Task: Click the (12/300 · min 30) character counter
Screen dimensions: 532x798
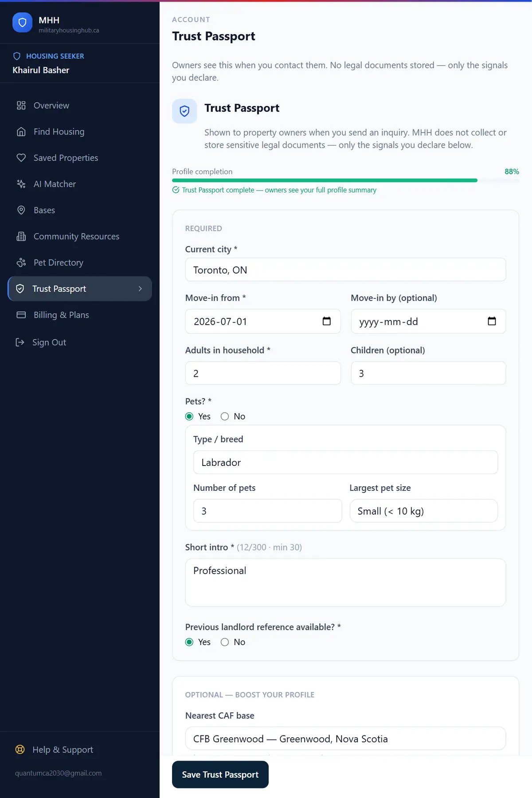Action: [269, 547]
